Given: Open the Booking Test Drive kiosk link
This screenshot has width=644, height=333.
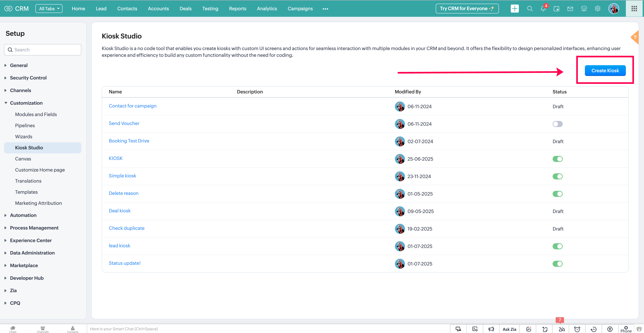Looking at the screenshot, I should (x=129, y=141).
